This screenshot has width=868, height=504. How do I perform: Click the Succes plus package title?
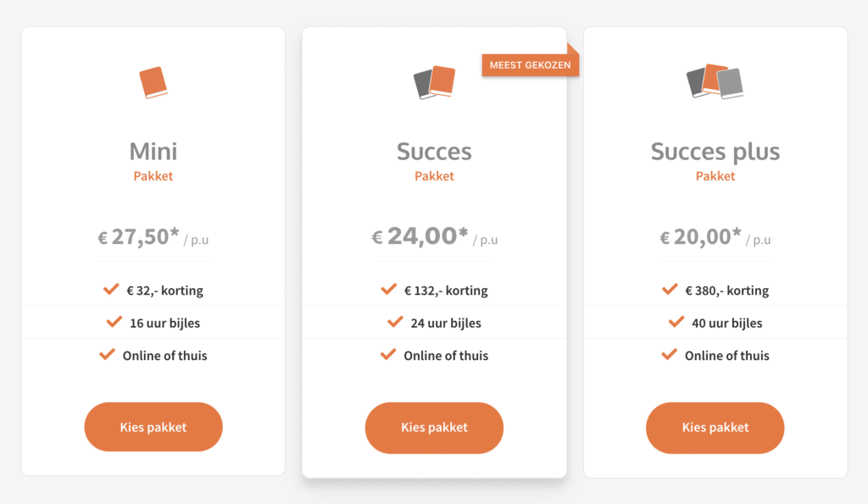(715, 152)
